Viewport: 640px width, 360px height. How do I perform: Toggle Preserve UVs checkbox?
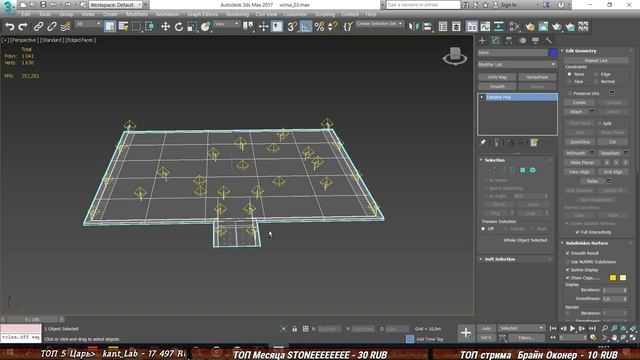pos(569,93)
